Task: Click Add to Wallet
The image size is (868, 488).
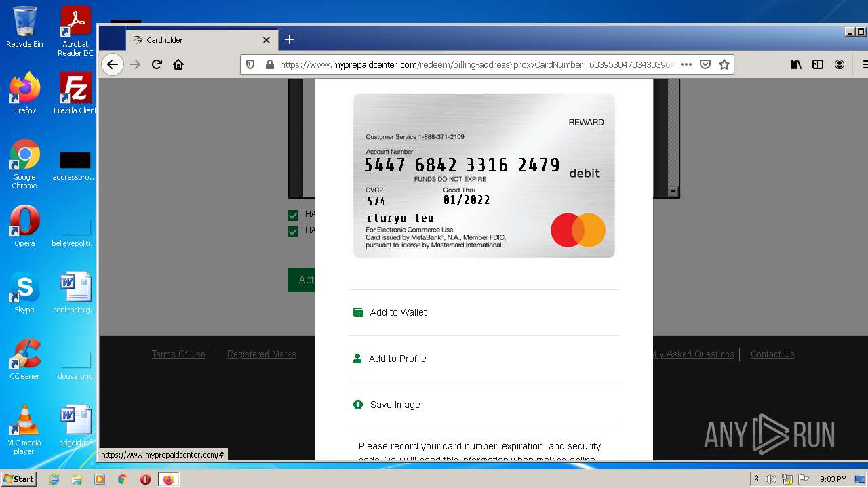Action: coord(398,312)
